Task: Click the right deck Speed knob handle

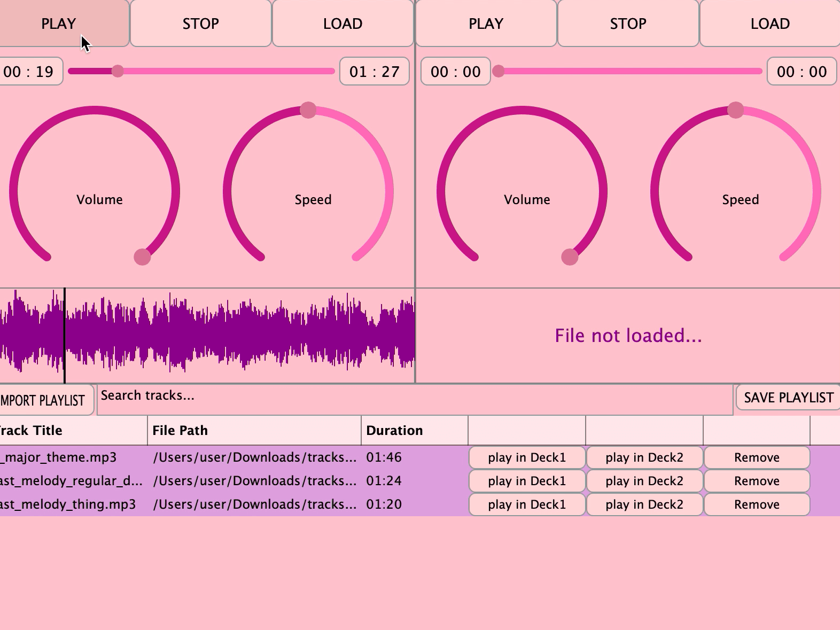Action: click(735, 110)
